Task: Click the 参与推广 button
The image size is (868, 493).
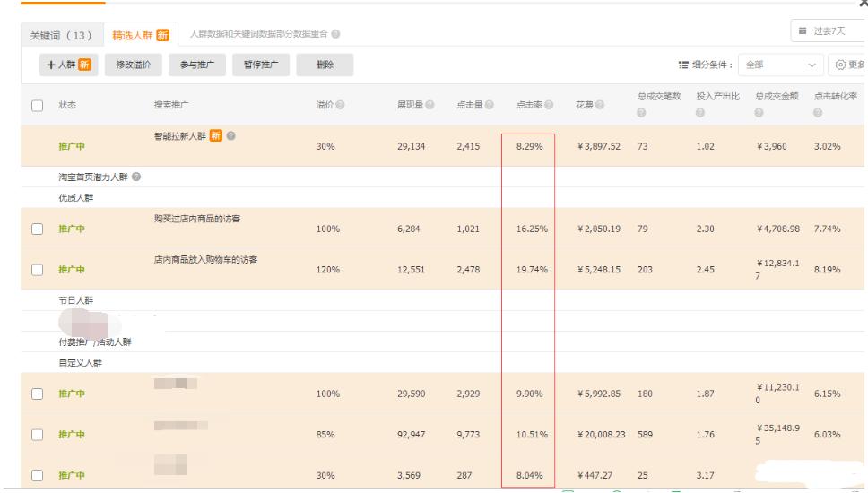Action: [197, 65]
